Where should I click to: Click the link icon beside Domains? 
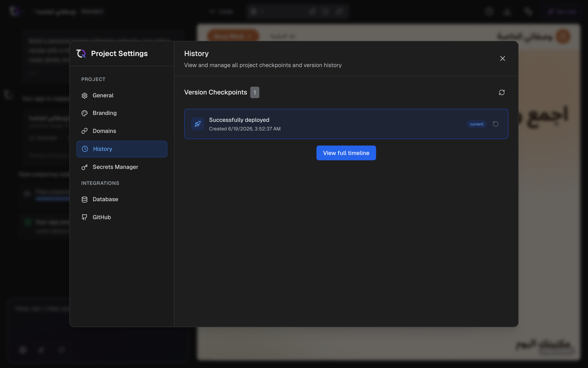coord(85,131)
